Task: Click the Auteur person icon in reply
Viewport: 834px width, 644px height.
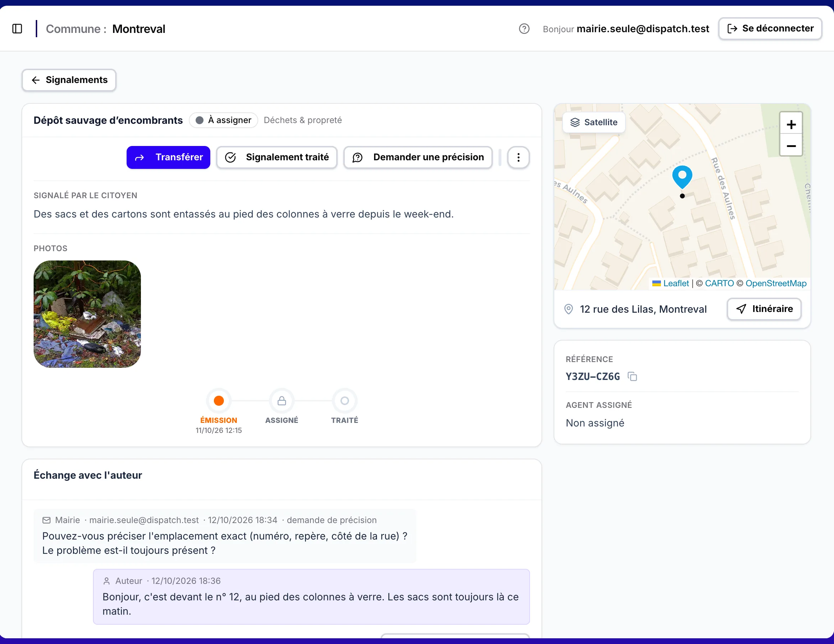Action: coord(107,581)
